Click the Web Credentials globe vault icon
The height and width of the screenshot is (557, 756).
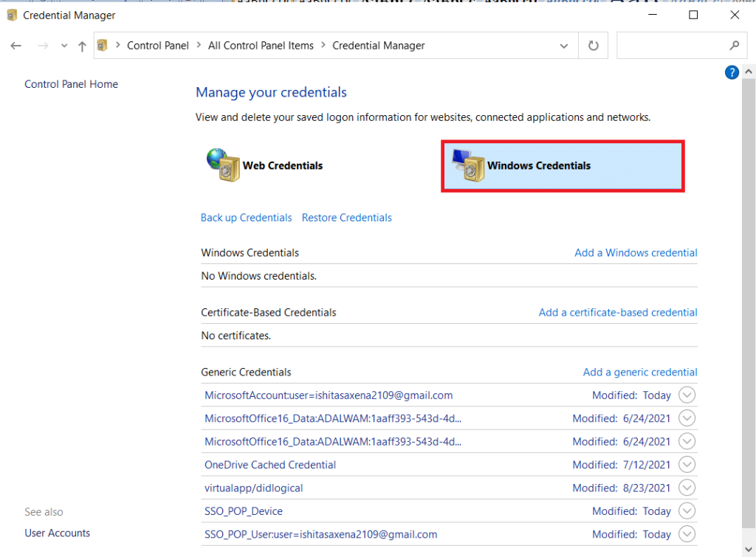tap(223, 165)
